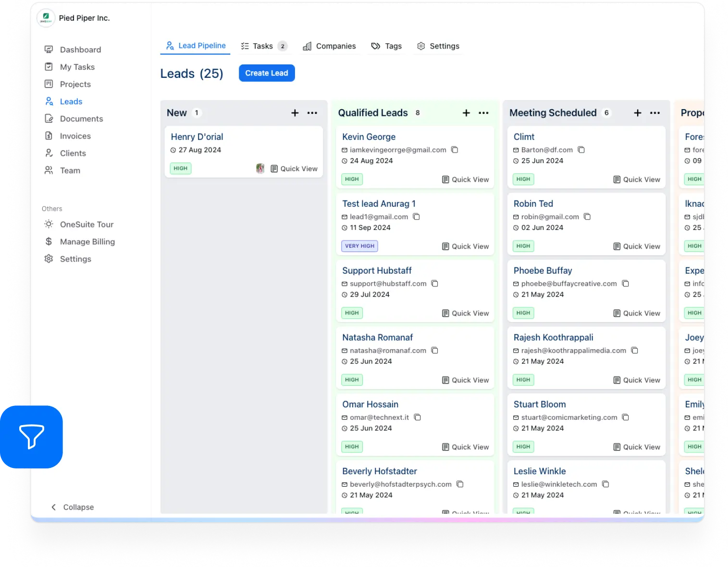The height and width of the screenshot is (567, 728).
Task: Open Kevin George lead
Action: tap(369, 137)
